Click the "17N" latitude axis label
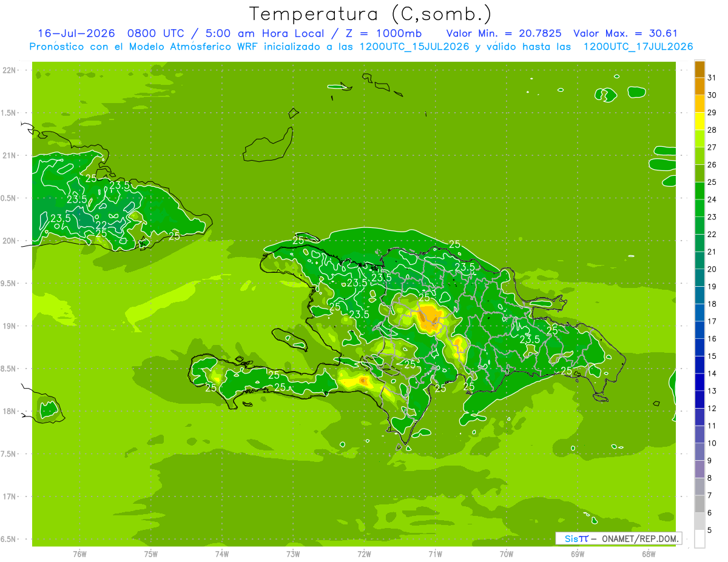Screen dimensions: 728x562 click(10, 497)
